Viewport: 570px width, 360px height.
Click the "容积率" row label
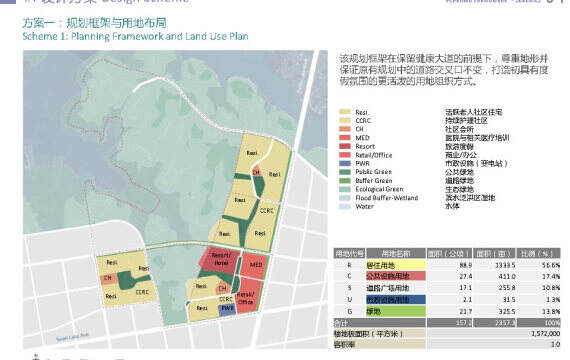tap(344, 344)
